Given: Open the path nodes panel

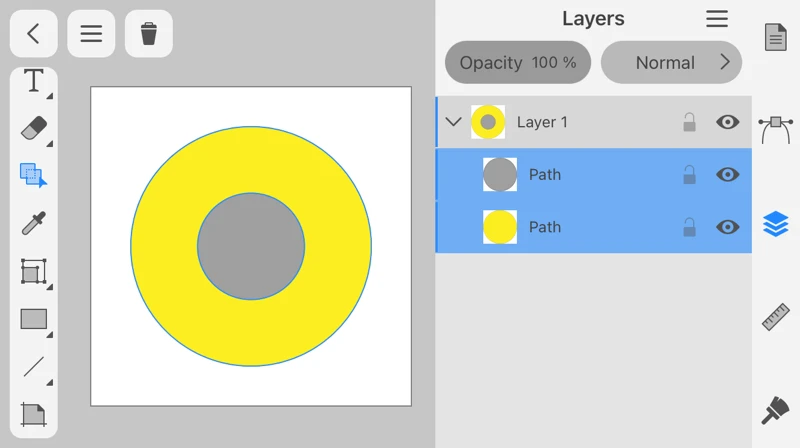Looking at the screenshot, I should [776, 129].
